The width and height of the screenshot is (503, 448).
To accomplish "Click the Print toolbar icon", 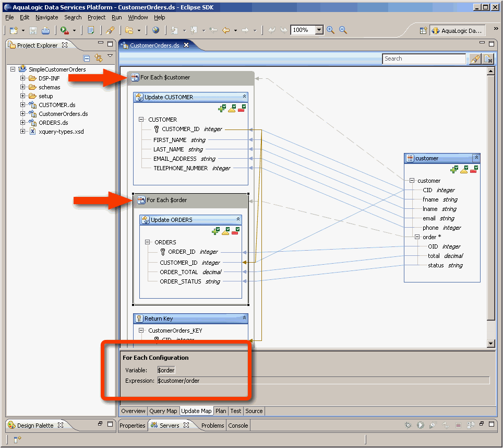I will (45, 30).
